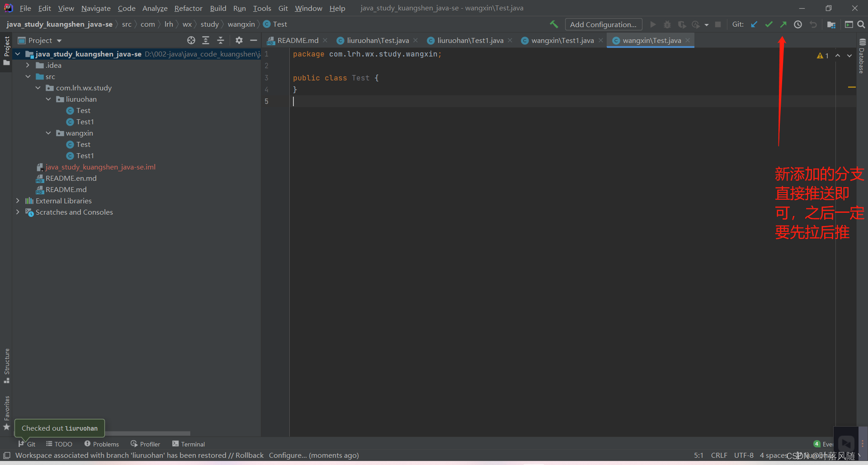Click the wangxin breadcrumb in navigation bar
The width and height of the screenshot is (868, 465).
241,24
